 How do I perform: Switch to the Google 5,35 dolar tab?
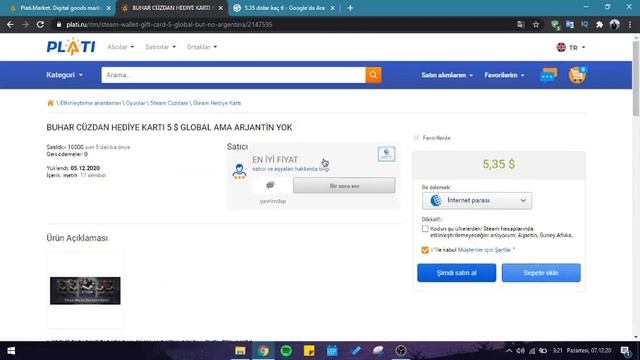coord(284,8)
